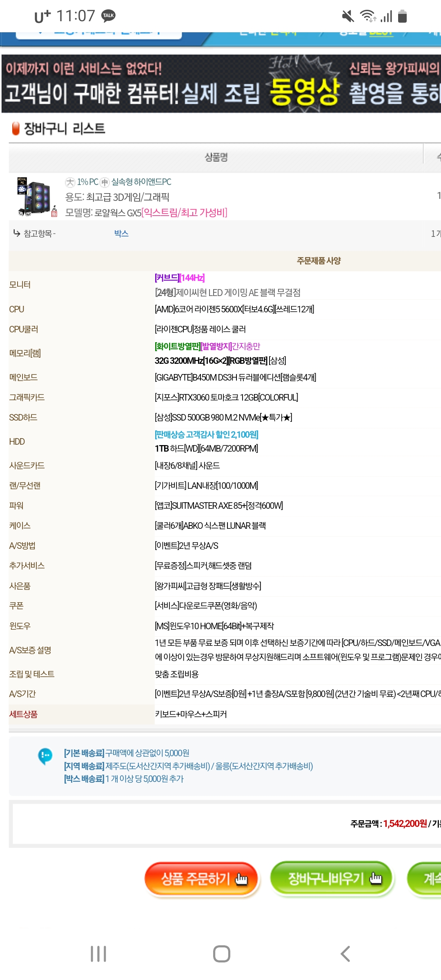The image size is (441, 980).
Task: Click the LAN내장 100/1000M spec text
Action: pyautogui.click(x=206, y=486)
